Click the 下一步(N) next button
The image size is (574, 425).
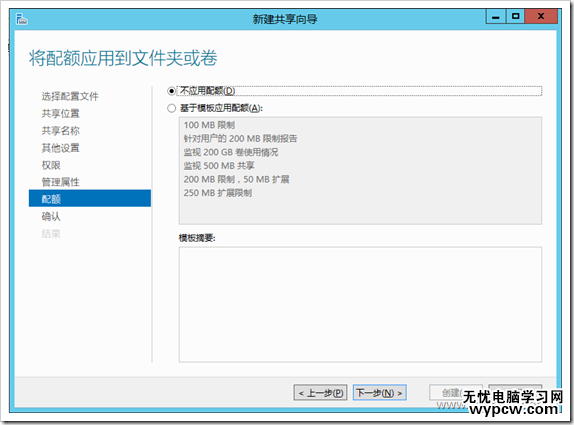coord(380,393)
